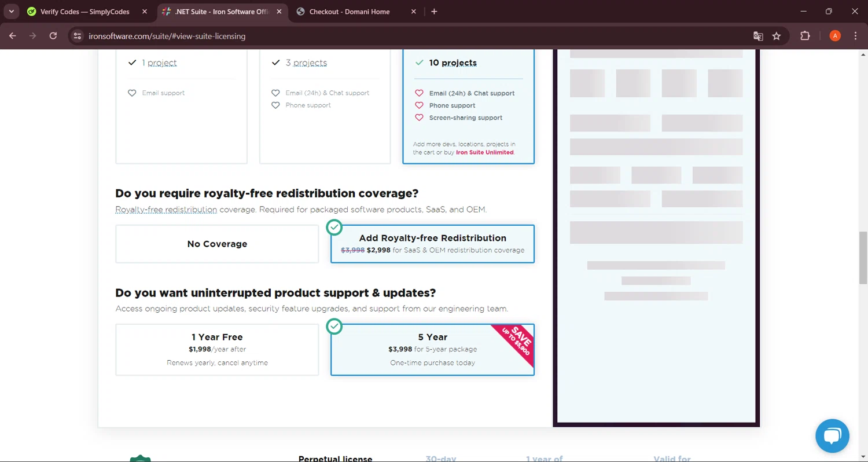The height and width of the screenshot is (462, 868).
Task: Click 'One-time purchase today' text
Action: [x=432, y=363]
